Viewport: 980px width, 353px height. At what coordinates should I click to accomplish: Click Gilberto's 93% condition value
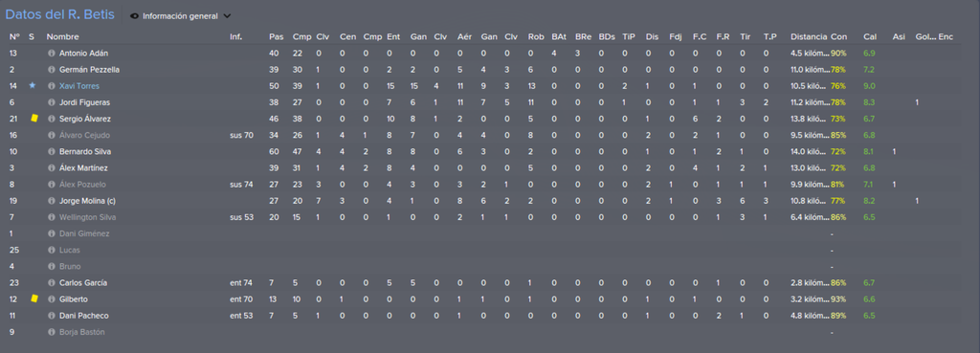click(838, 299)
